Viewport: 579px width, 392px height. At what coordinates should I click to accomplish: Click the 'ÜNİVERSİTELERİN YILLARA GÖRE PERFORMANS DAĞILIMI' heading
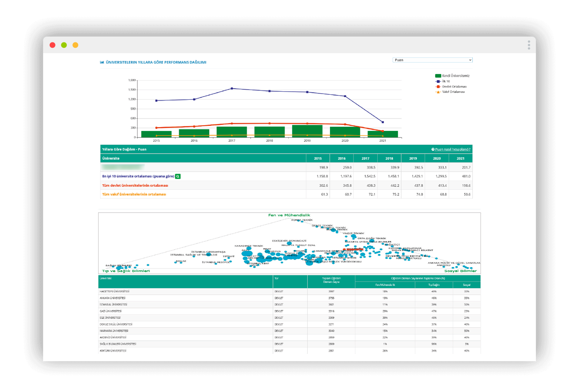[x=156, y=62]
